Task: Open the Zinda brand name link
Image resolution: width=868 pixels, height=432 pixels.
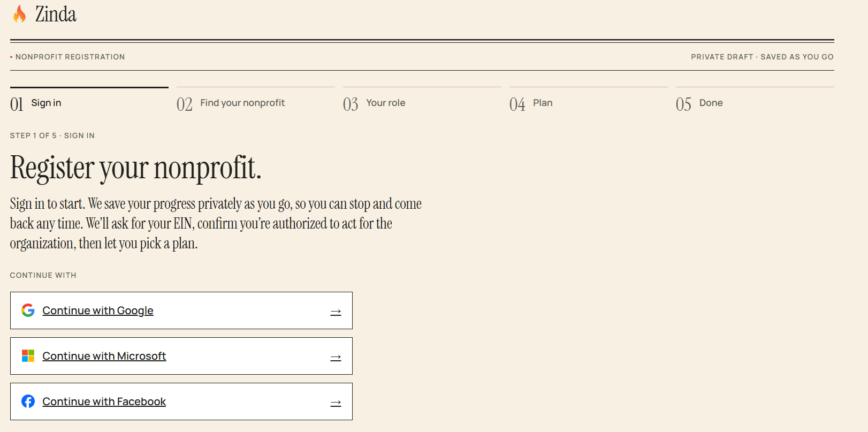Action: 56,14
